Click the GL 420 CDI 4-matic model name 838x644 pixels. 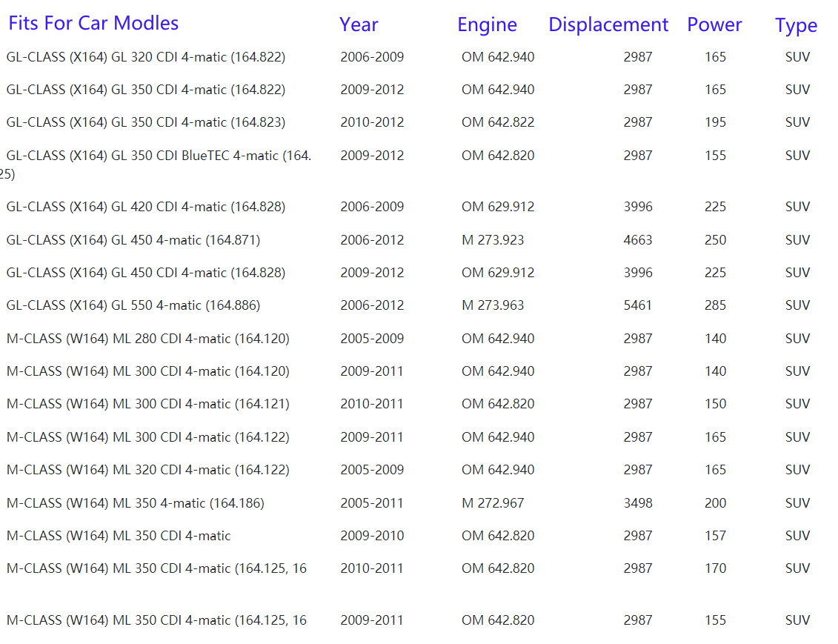pyautogui.click(x=146, y=207)
